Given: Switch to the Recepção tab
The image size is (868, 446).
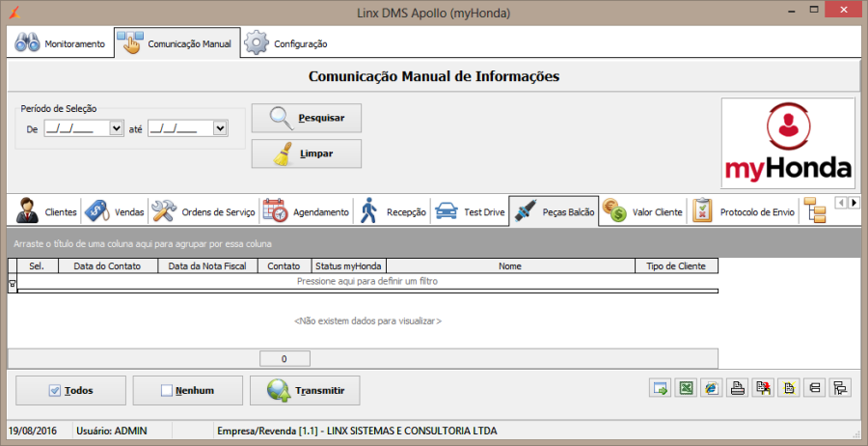Looking at the screenshot, I should (x=393, y=211).
